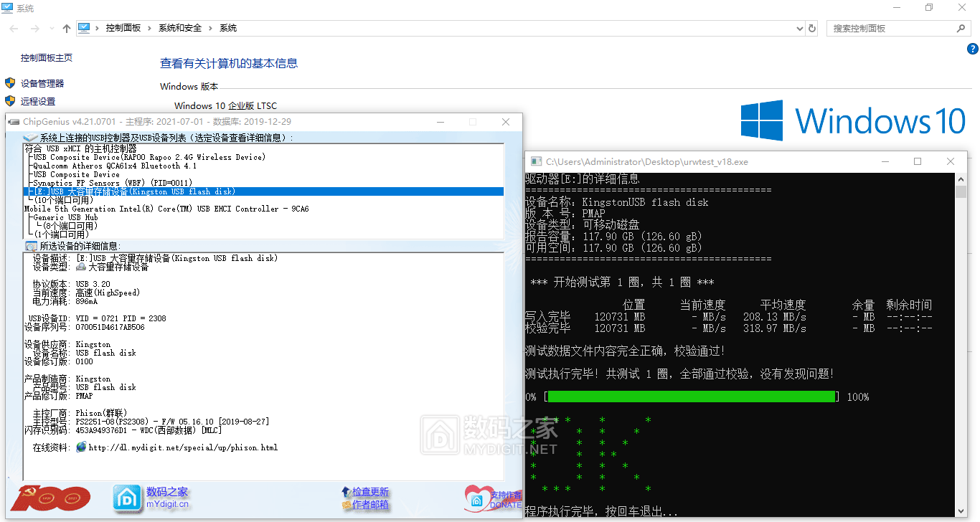The width and height of the screenshot is (980, 522).
Task: Select 系统和安全 in the address breadcrumb
Action: [180, 28]
